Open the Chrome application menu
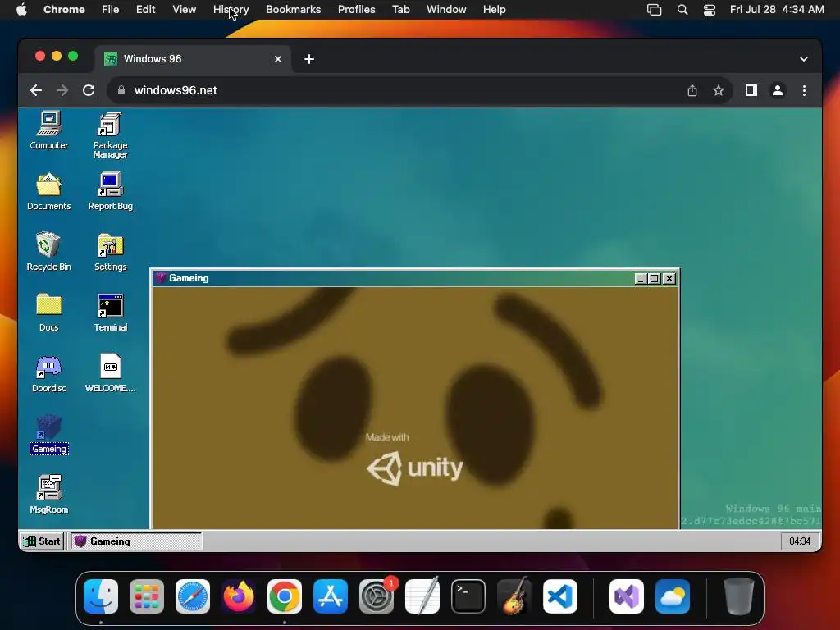This screenshot has height=630, width=840. pos(64,10)
